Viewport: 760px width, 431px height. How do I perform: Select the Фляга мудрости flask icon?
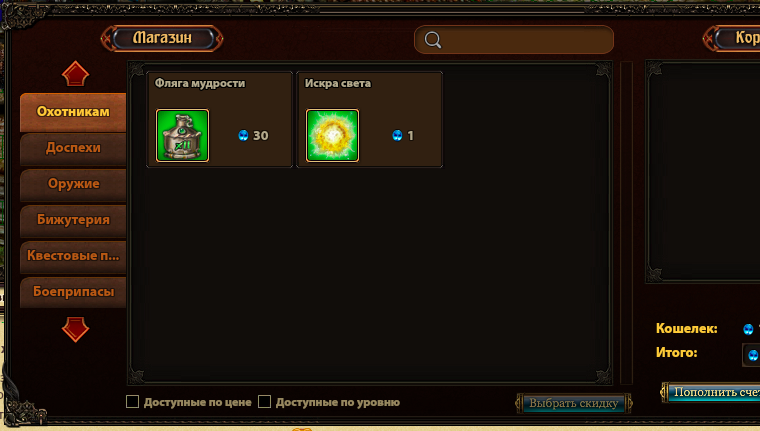click(x=182, y=135)
